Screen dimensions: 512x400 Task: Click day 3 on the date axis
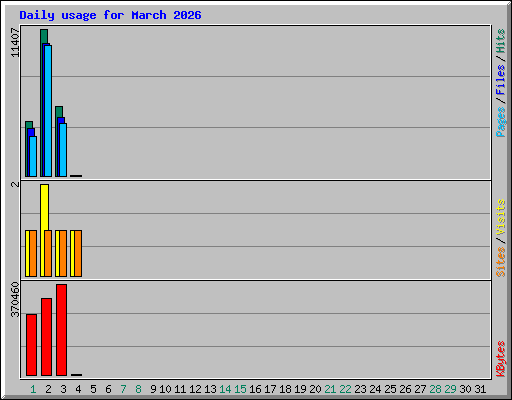[x=63, y=389]
